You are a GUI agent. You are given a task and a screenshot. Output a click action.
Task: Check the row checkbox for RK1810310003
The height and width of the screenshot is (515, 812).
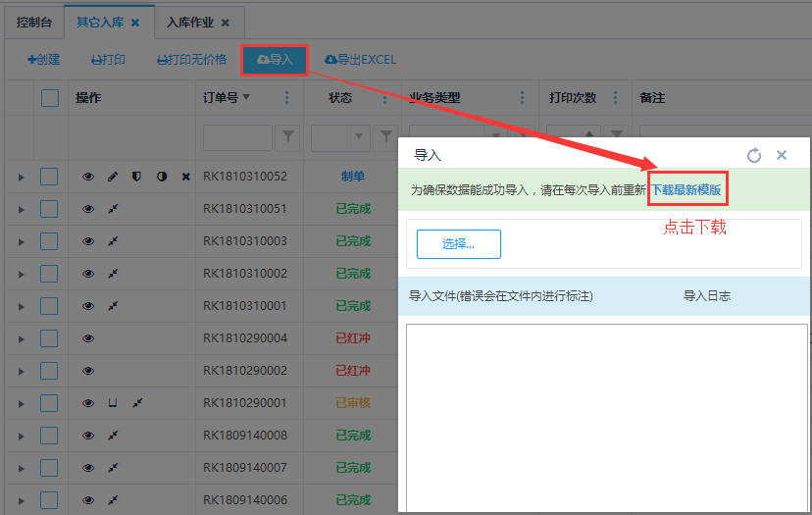[x=50, y=241]
